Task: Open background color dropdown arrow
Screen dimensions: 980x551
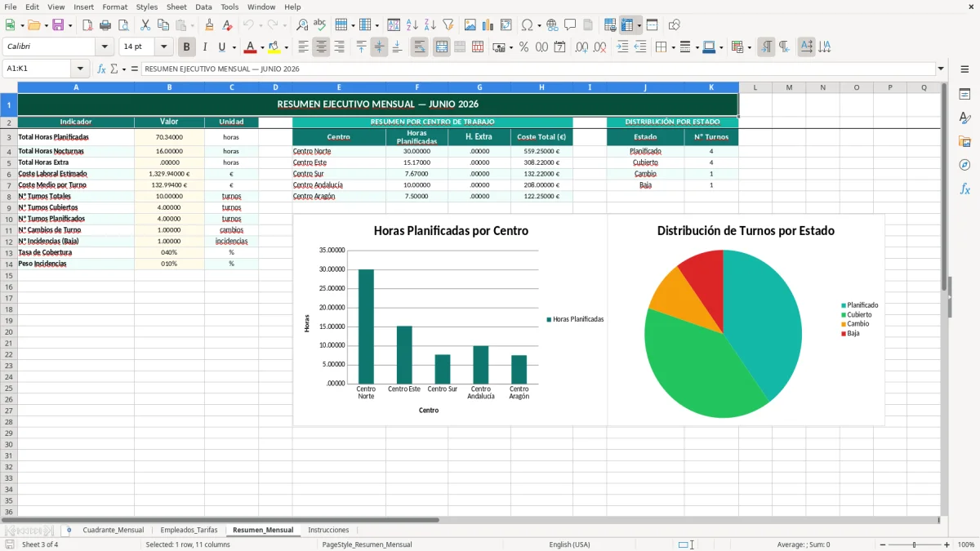Action: [286, 47]
